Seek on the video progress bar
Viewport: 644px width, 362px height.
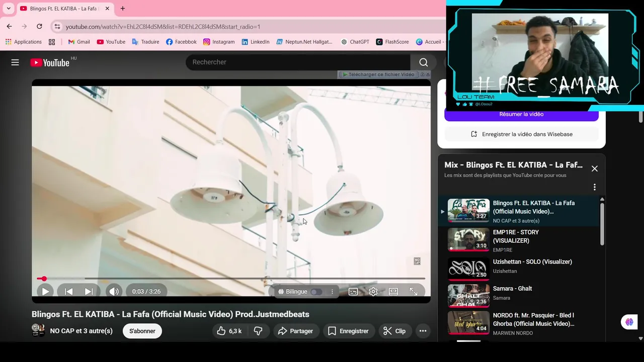[231, 279]
